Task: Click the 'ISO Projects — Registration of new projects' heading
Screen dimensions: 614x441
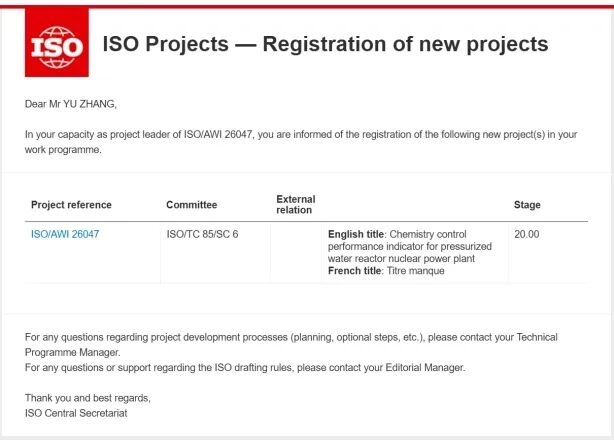Action: 325,44
